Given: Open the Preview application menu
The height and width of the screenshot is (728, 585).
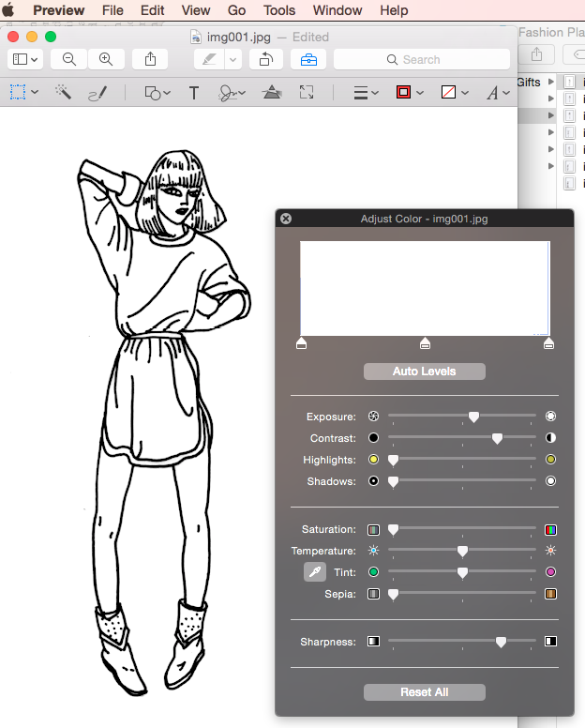Looking at the screenshot, I should (59, 10).
